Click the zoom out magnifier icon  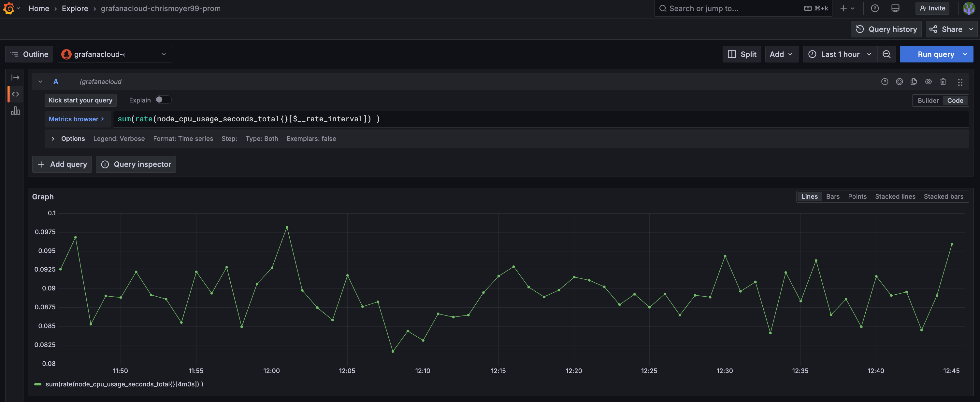click(887, 54)
